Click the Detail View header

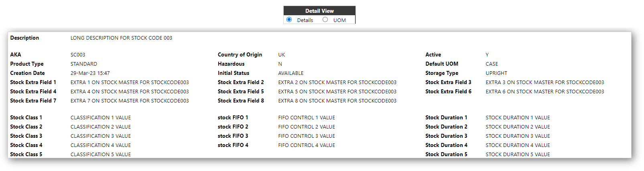coord(319,11)
